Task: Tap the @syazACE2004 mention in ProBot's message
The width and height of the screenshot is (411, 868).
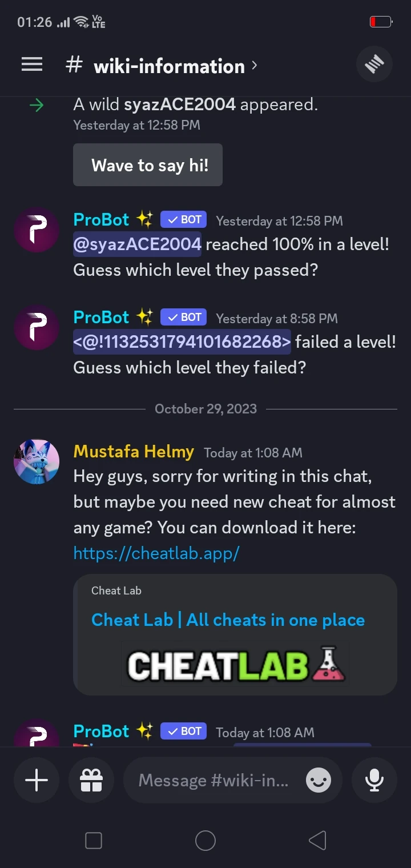Action: tap(136, 244)
